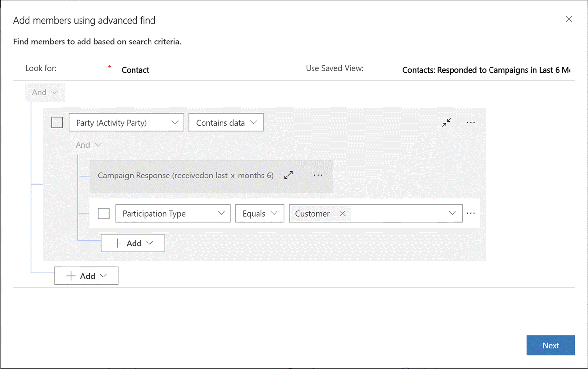Expand the Campaign Response condition
Screen dimensions: 588x369
pyautogui.click(x=288, y=175)
